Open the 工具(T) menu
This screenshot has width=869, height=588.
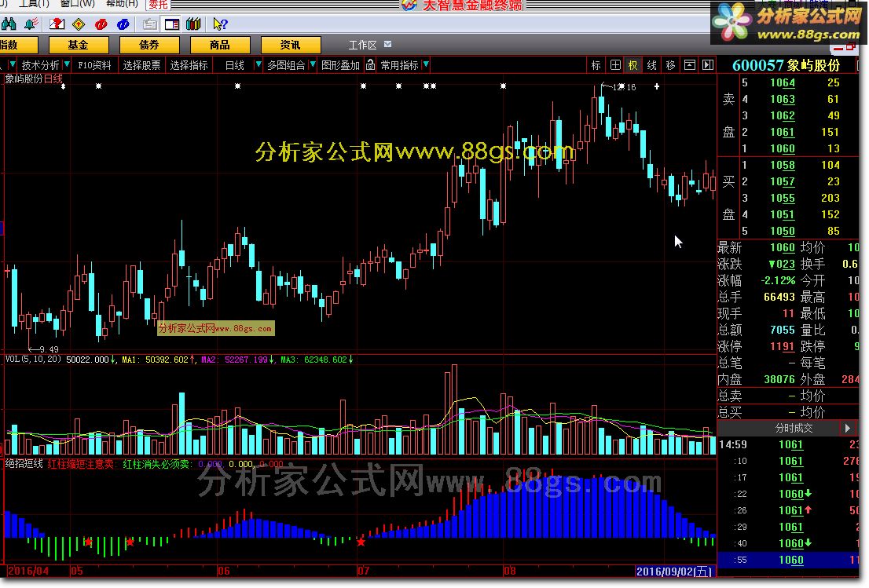pos(33,4)
